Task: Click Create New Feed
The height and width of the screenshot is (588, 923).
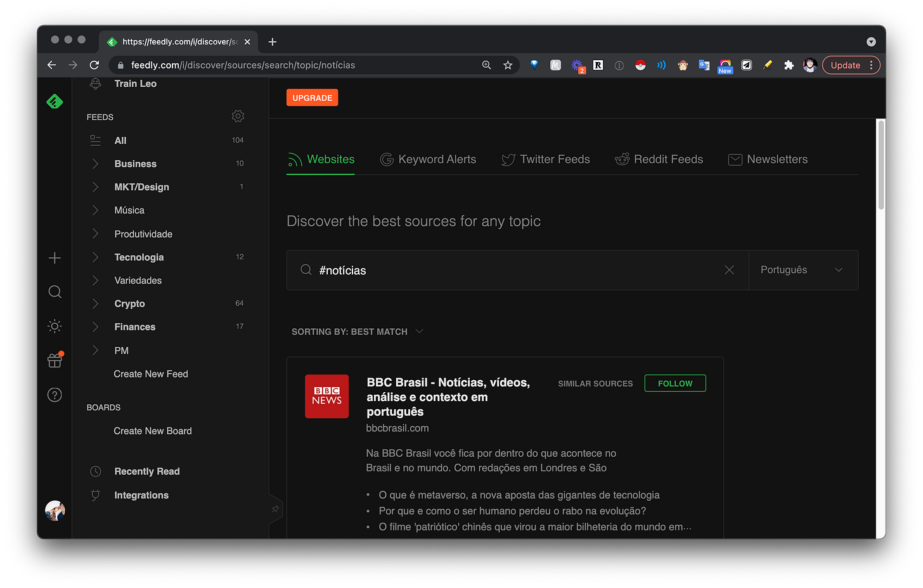Action: pyautogui.click(x=151, y=374)
